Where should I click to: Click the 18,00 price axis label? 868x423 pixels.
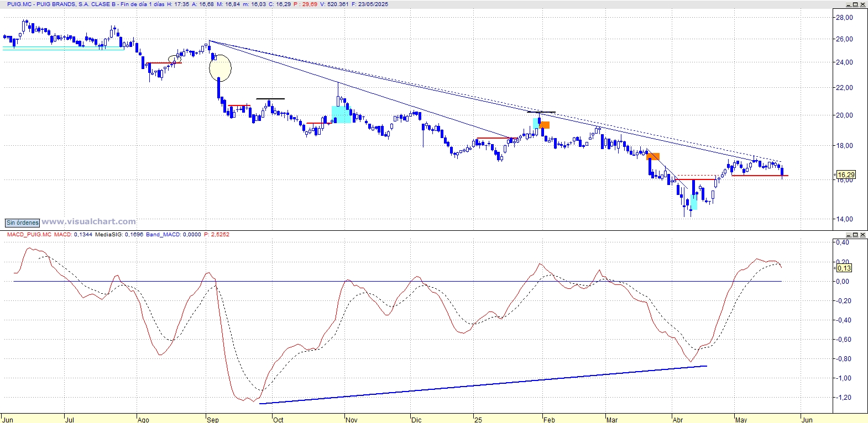[x=844, y=146]
